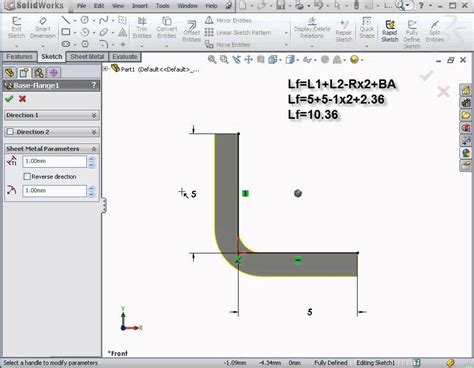Check the Direction 2 checkbox

coord(10,132)
